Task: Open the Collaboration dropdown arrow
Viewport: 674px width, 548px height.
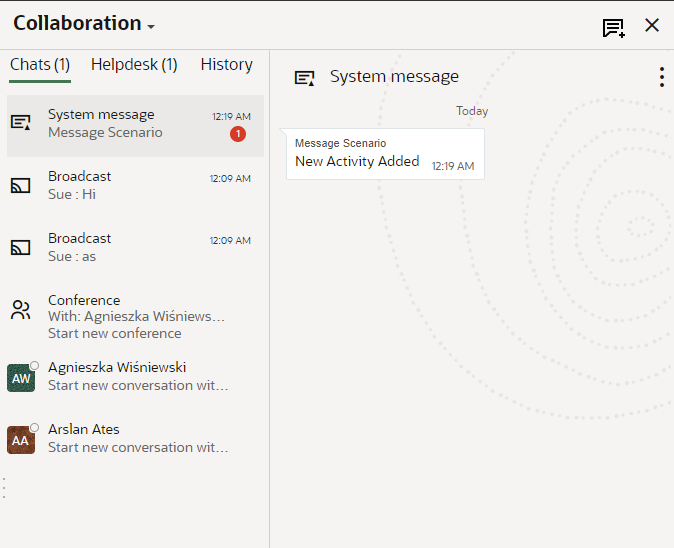Action: tap(151, 27)
